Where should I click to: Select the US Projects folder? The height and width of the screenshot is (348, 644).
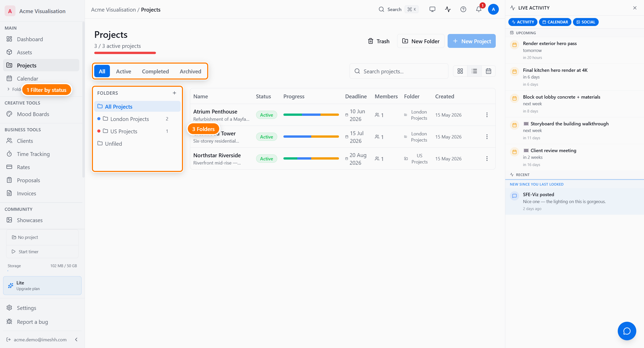137,131
